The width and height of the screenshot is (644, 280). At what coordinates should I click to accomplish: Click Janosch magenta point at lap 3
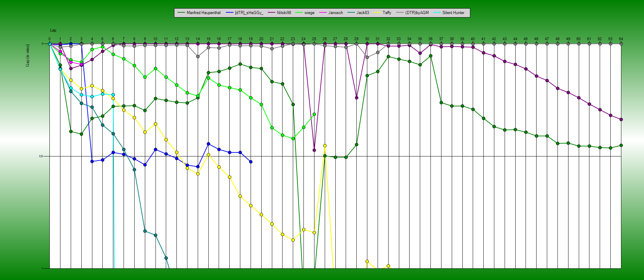[x=81, y=65]
